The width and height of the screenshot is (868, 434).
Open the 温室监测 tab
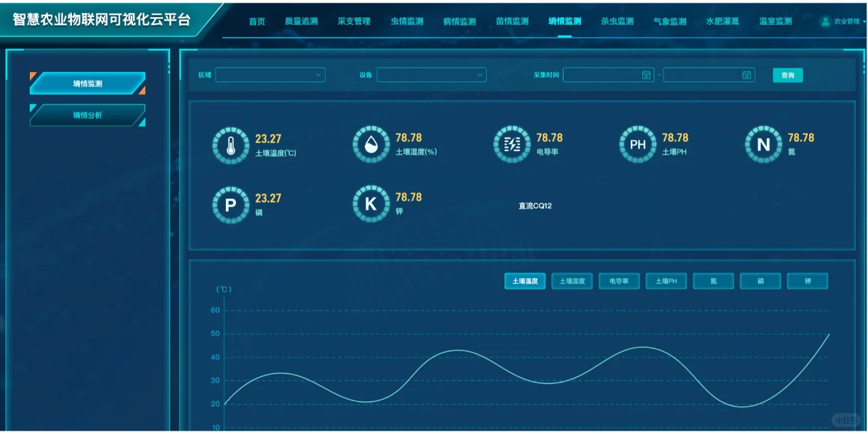tap(775, 21)
